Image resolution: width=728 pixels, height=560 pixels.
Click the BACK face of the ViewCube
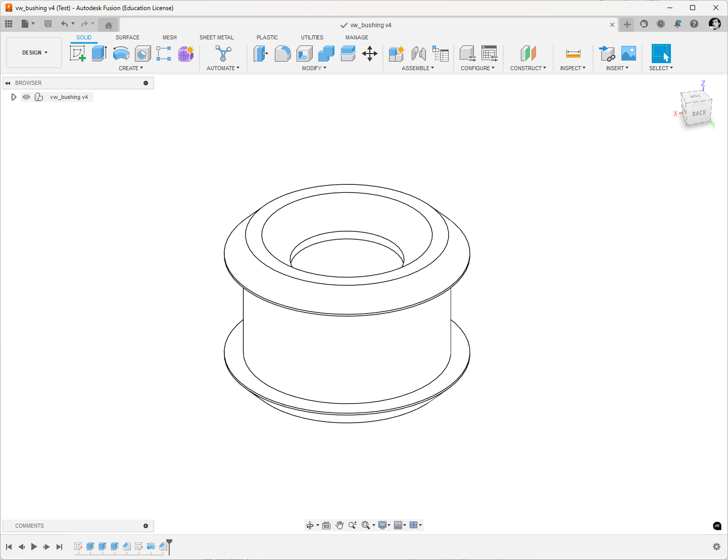pyautogui.click(x=699, y=113)
